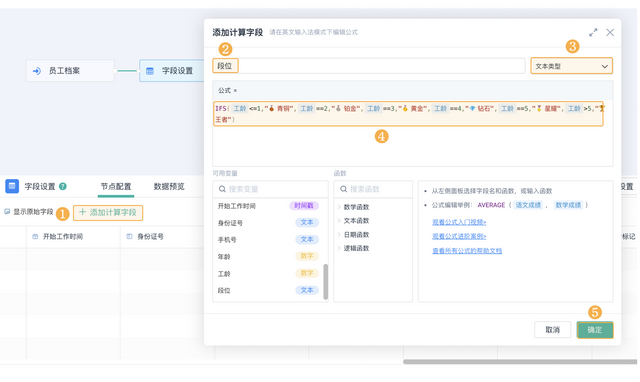Image resolution: width=640 pixels, height=382 pixels.
Task: Click the 搜索函数 search field
Action: pos(373,189)
